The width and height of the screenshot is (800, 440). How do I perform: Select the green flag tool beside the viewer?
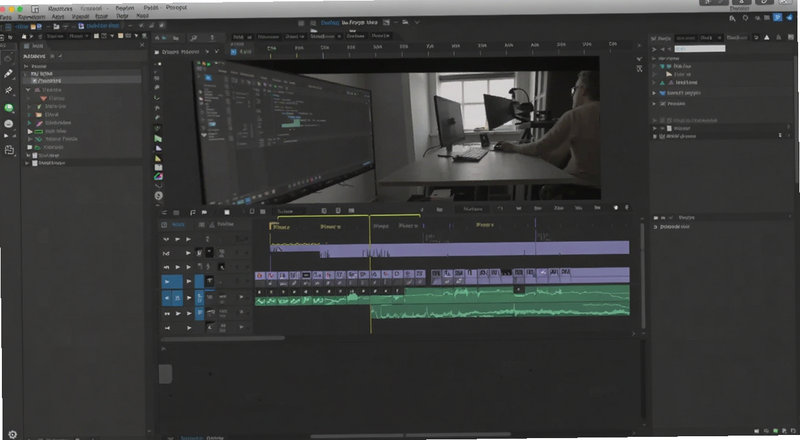(158, 138)
